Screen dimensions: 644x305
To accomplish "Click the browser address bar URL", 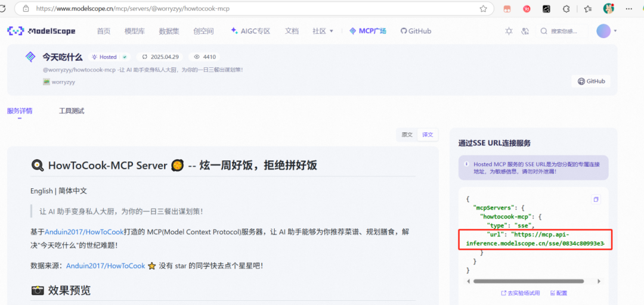I will 132,8.
